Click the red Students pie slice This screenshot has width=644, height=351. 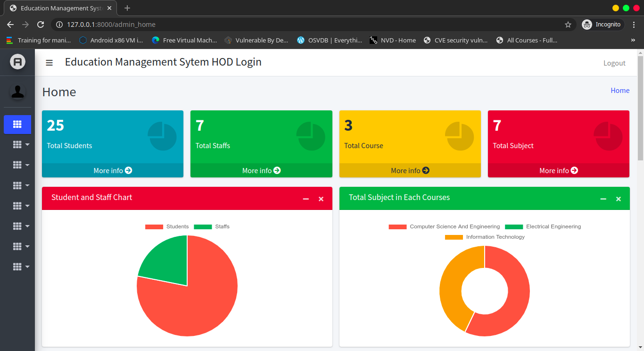pos(198,302)
